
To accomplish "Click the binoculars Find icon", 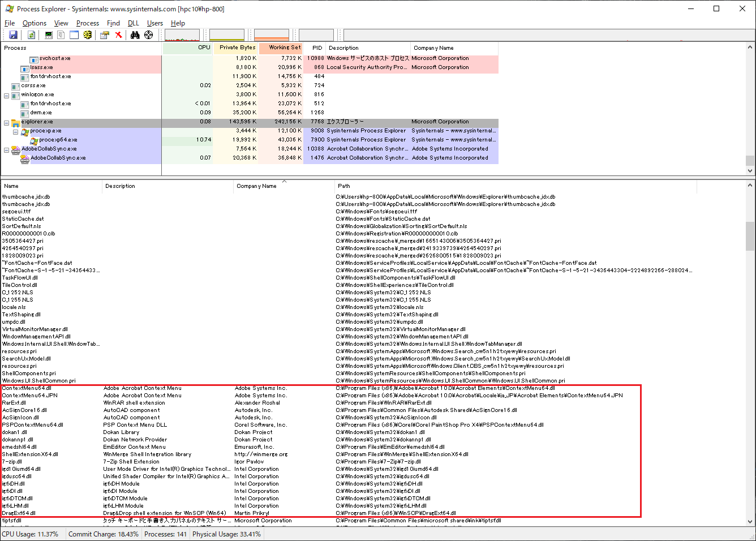I will click(135, 35).
